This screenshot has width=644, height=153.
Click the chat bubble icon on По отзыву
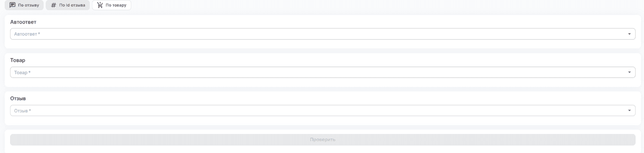pos(12,5)
